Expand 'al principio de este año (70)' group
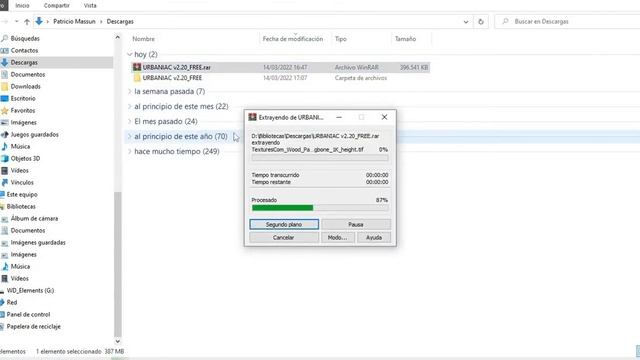The height and width of the screenshot is (360, 640). pyautogui.click(x=129, y=136)
